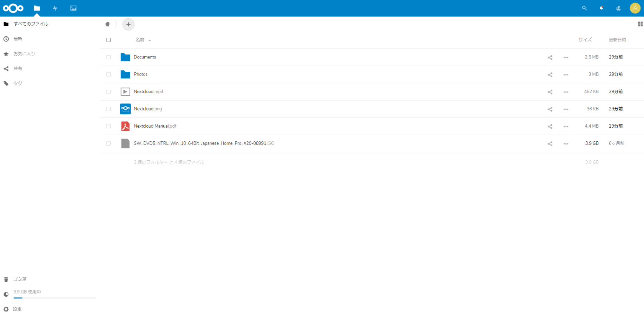Image resolution: width=644 pixels, height=314 pixels.
Task: Select the Nextcloud Manual.pdf checkbox
Action: (x=109, y=126)
